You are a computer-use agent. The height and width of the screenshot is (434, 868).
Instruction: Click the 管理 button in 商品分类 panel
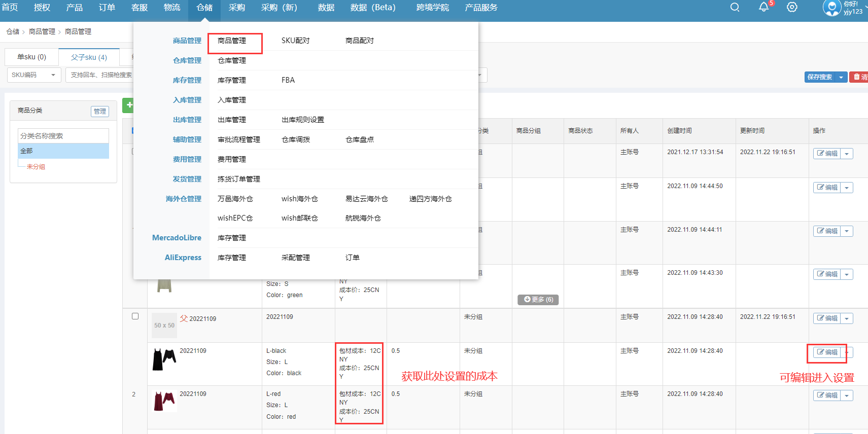100,112
